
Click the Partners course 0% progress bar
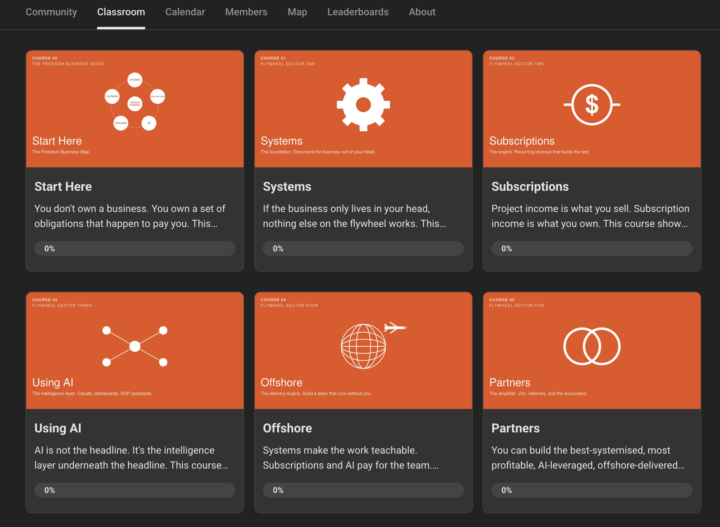[x=592, y=490]
